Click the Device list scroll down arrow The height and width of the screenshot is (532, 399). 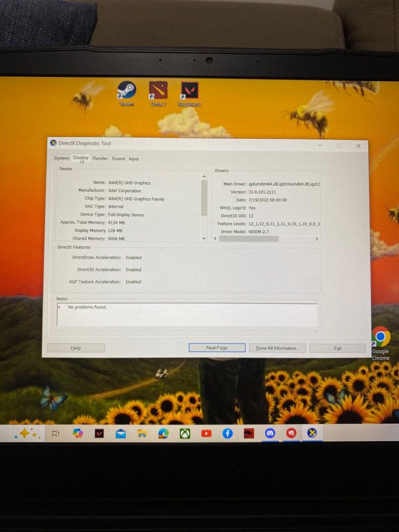204,238
